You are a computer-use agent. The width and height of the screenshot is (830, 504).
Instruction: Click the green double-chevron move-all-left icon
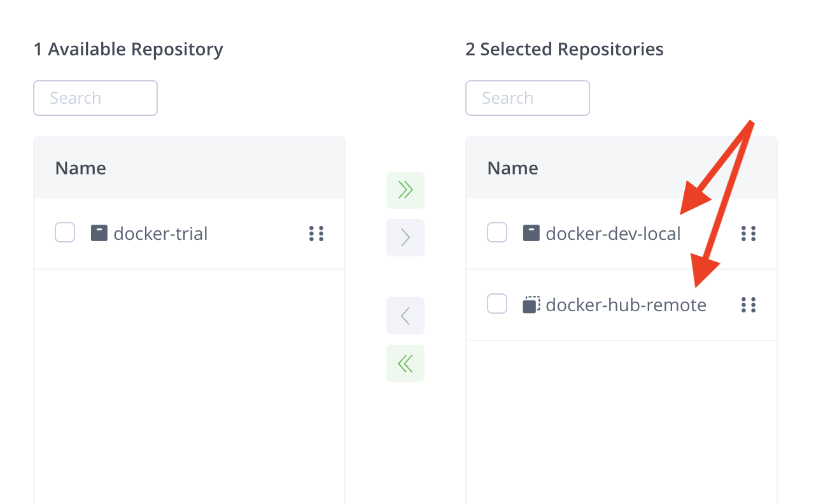405,363
